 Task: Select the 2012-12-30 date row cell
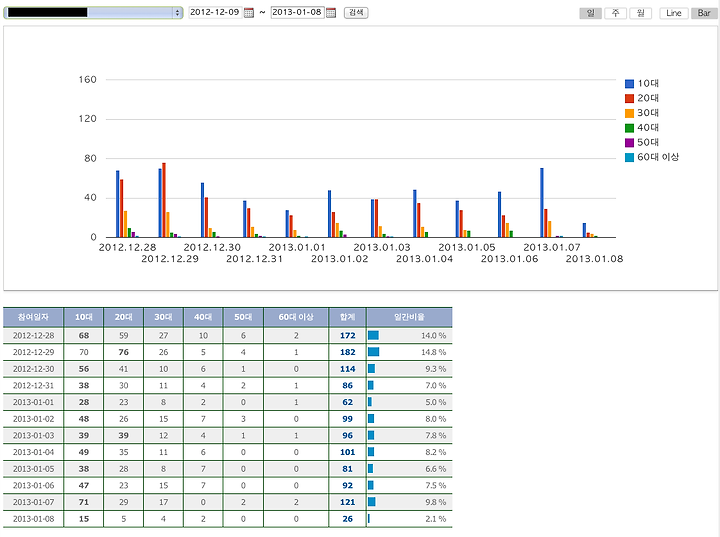point(33,369)
